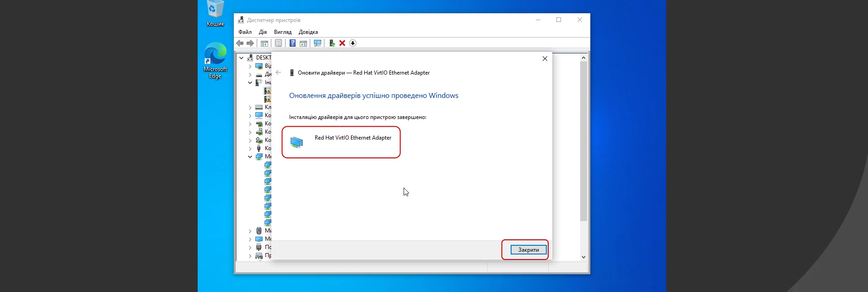Image resolution: width=868 pixels, height=292 pixels.
Task: Expand the 'По' ports category chevron
Action: tap(250, 247)
